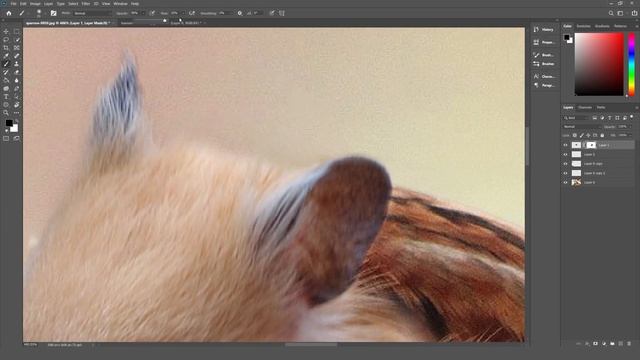Select the Zoom tool
Viewport: 640px width, 360px height.
tap(6, 113)
